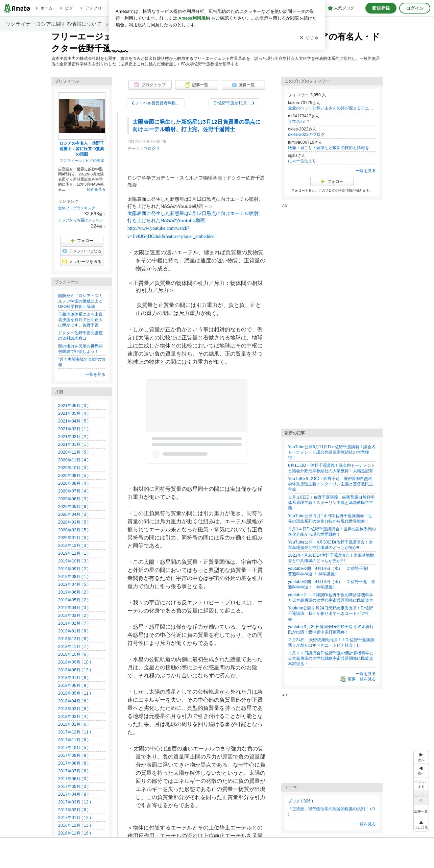Click the メッセージを送る button
Screen dimensions: 434x868
tap(82, 262)
